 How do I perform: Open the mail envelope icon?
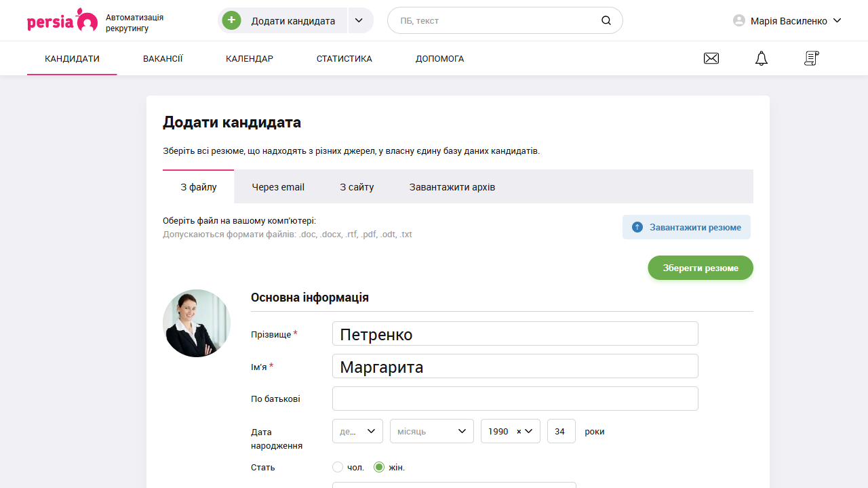711,58
